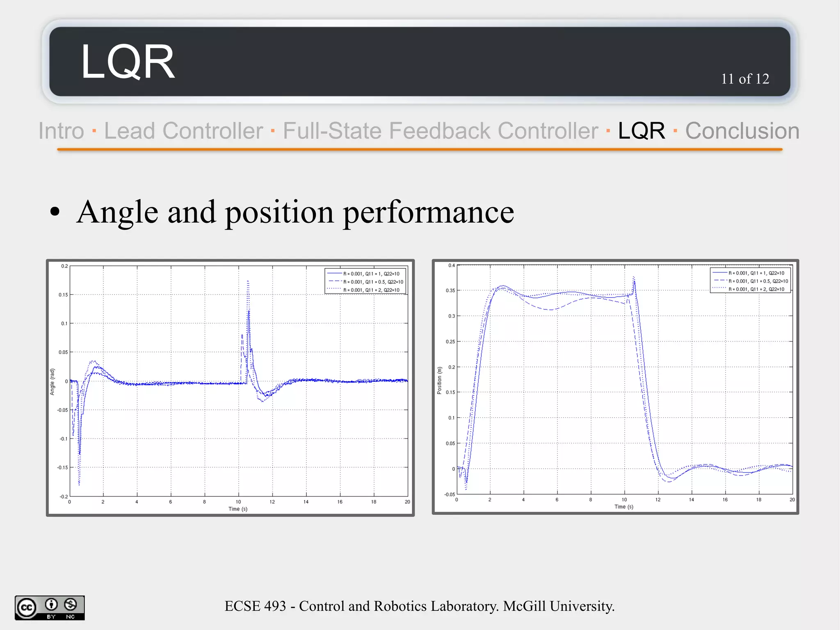This screenshot has height=630, width=840.
Task: Click Time (s) label under angle plot
Action: [x=238, y=509]
